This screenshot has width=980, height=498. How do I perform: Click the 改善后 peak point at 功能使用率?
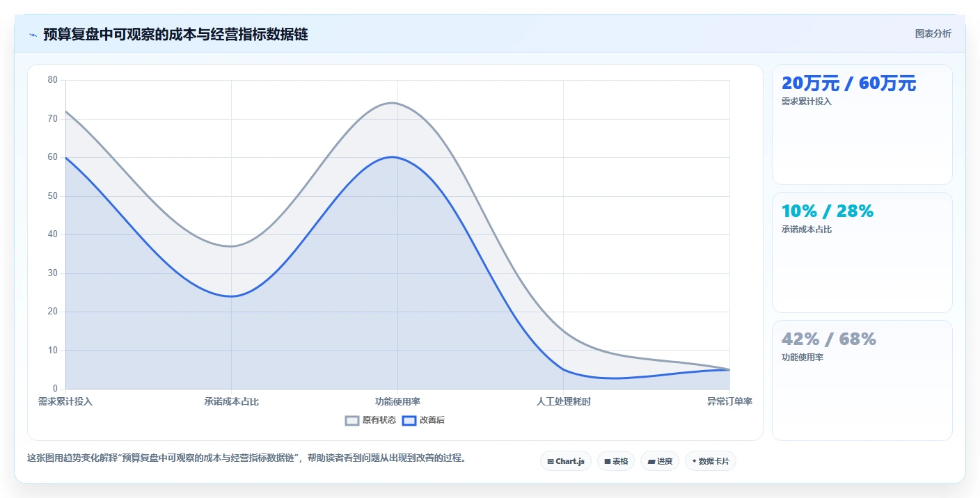pyautogui.click(x=397, y=157)
